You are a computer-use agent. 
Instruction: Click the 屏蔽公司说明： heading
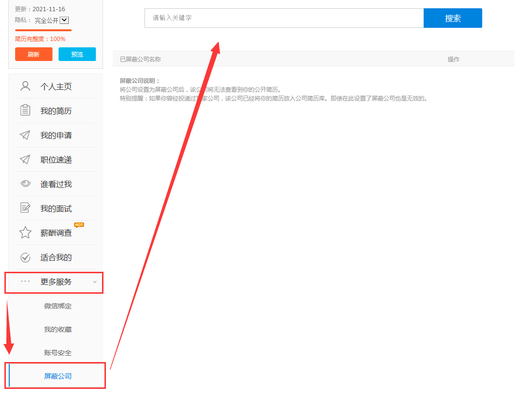[x=140, y=81]
